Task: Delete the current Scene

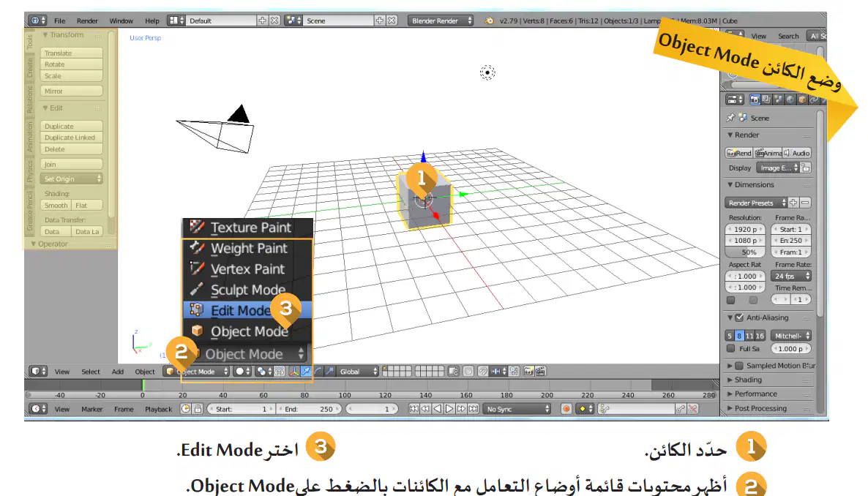Action: pyautogui.click(x=392, y=20)
